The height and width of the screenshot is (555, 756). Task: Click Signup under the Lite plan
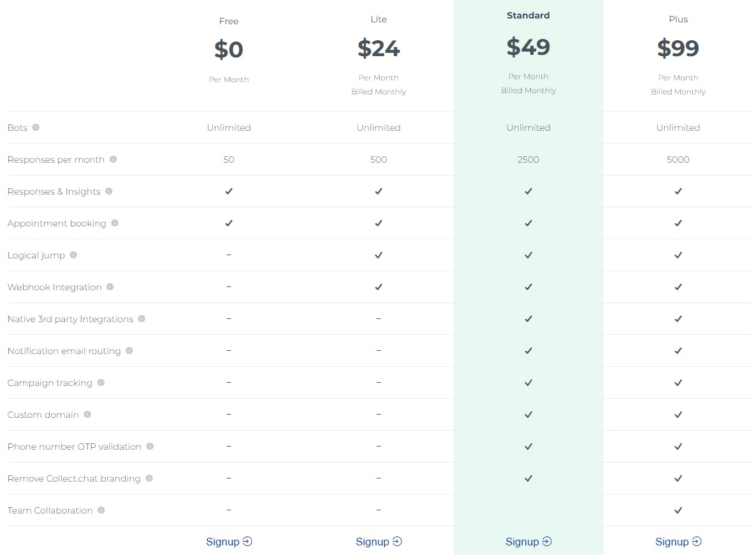pyautogui.click(x=379, y=542)
